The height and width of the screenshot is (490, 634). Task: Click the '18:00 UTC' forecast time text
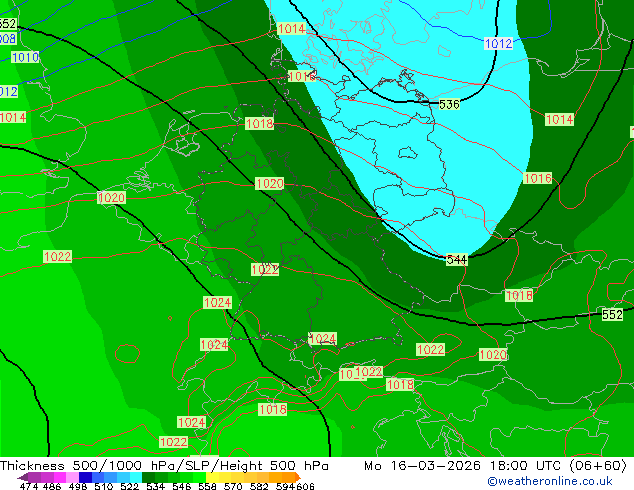tap(526, 466)
